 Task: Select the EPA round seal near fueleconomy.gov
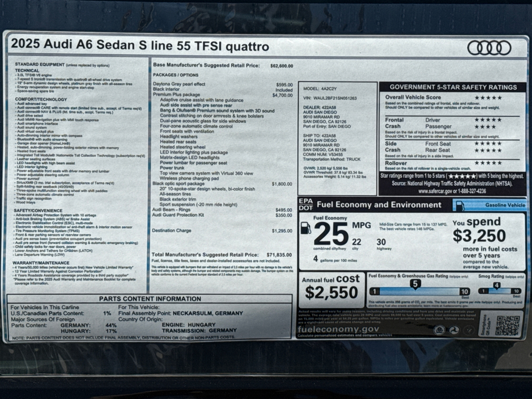click(438, 329)
